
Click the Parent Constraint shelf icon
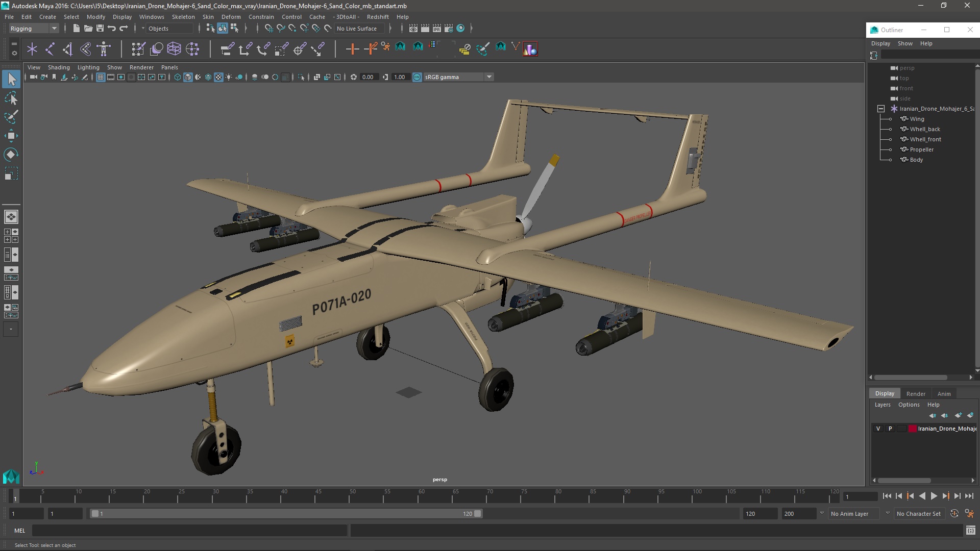(x=227, y=49)
